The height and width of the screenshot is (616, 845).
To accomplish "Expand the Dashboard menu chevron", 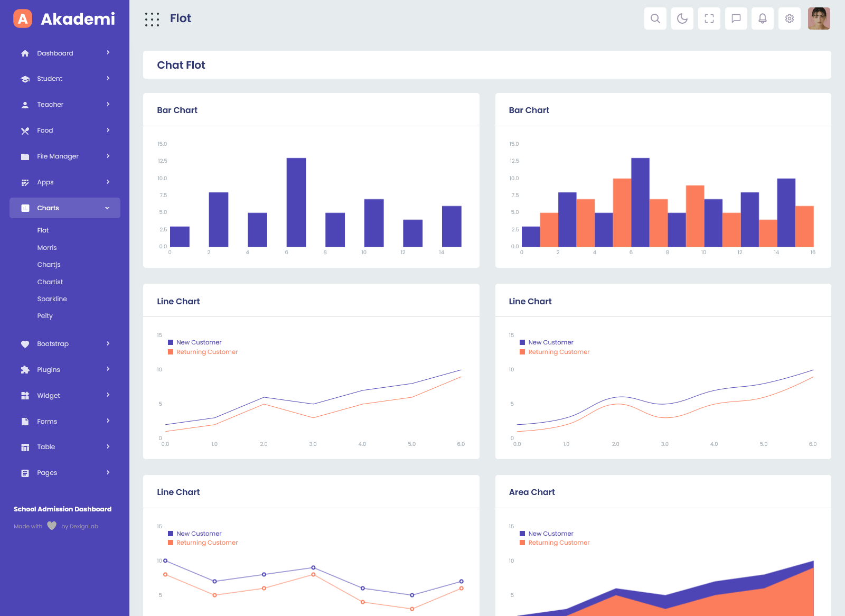I will (108, 53).
